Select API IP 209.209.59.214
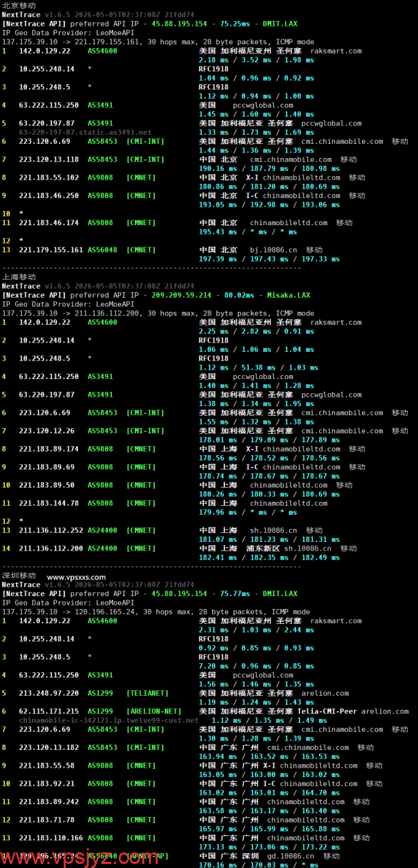 point(181,295)
